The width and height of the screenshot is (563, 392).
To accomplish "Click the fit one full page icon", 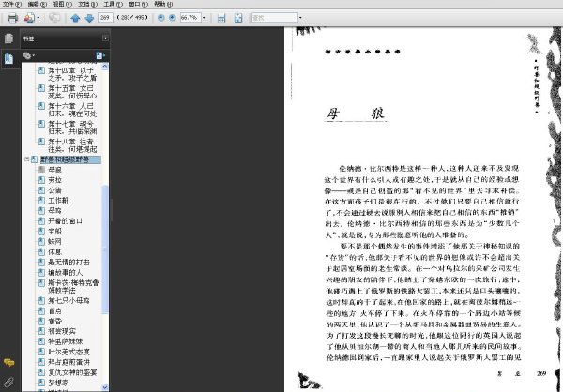I will click(x=238, y=18).
